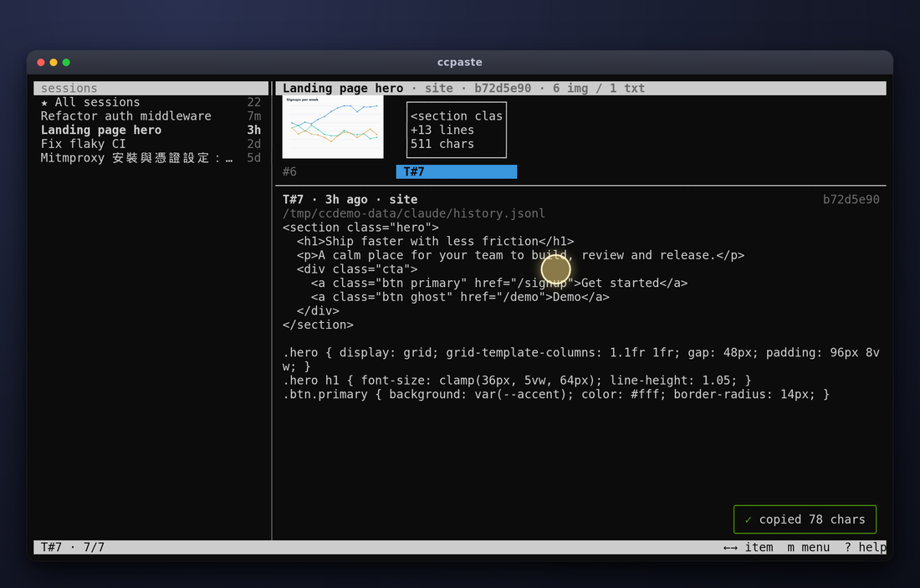This screenshot has height=588, width=920.
Task: Select the section text snippet card
Action: [457, 130]
